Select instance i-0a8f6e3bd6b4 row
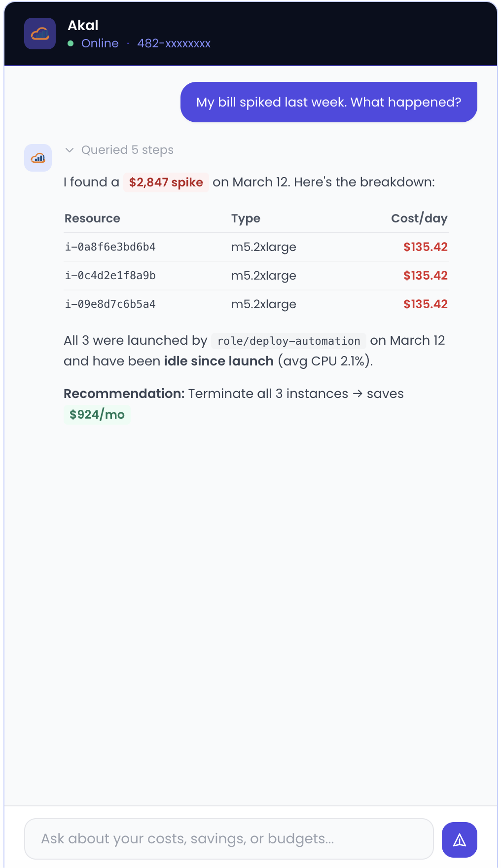501x868 pixels. [110, 247]
